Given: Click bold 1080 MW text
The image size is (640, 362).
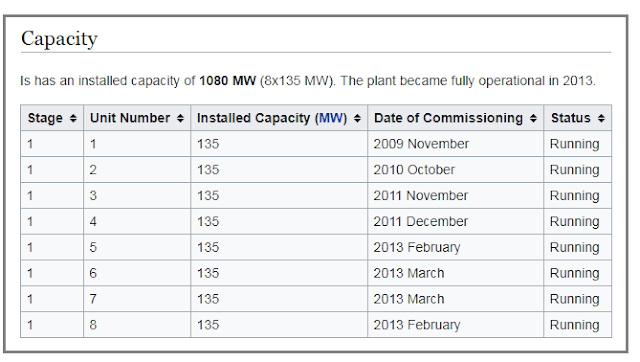Looking at the screenshot, I should [227, 81].
